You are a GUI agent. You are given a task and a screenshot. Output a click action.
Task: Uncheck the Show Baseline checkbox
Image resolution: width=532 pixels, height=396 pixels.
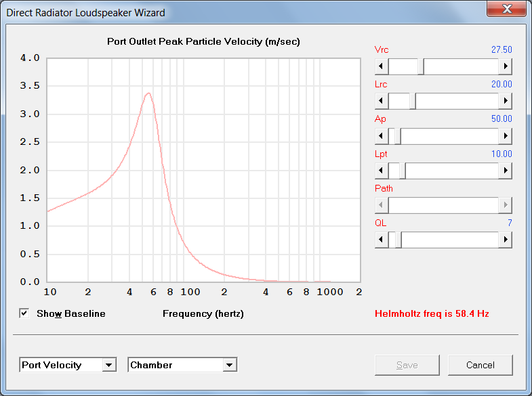[x=24, y=313]
